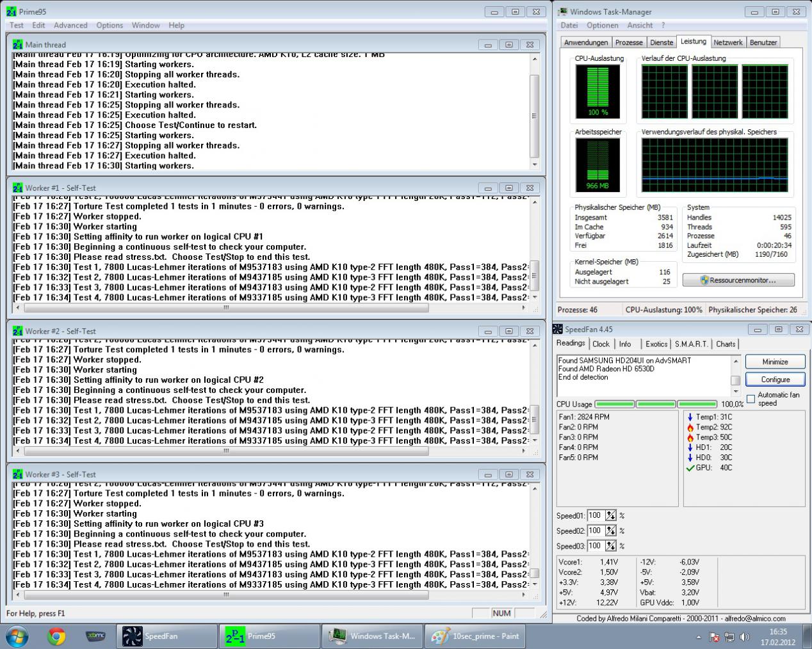The image size is (812, 649).
Task: Open the Clock tab in SpeedFan
Action: pos(601,344)
